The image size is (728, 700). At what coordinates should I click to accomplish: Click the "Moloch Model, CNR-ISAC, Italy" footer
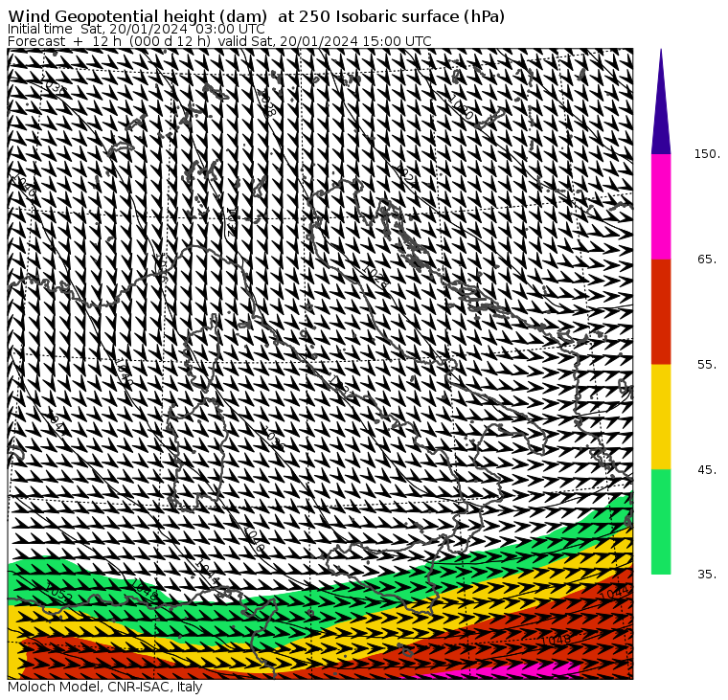105,687
